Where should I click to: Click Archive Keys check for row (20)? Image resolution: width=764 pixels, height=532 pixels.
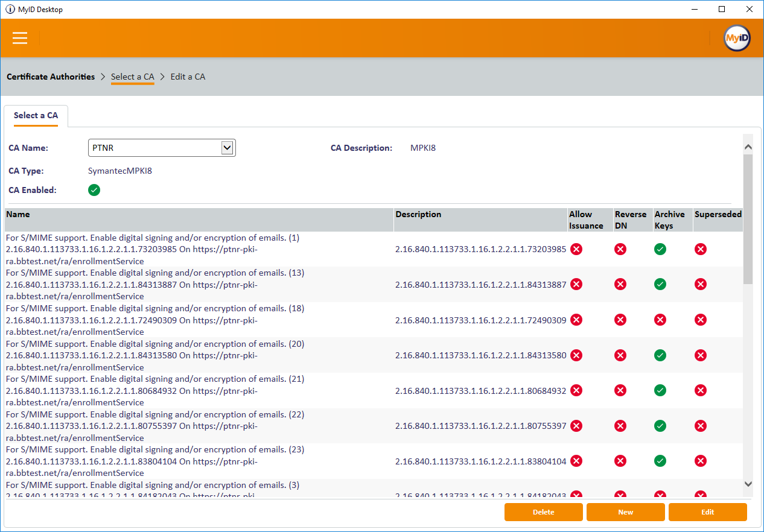pyautogui.click(x=660, y=355)
